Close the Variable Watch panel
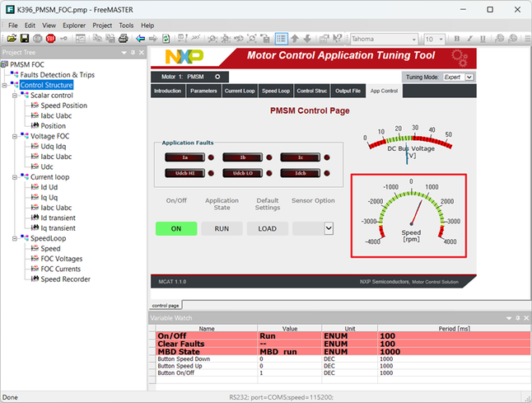The image size is (532, 403). (526, 318)
